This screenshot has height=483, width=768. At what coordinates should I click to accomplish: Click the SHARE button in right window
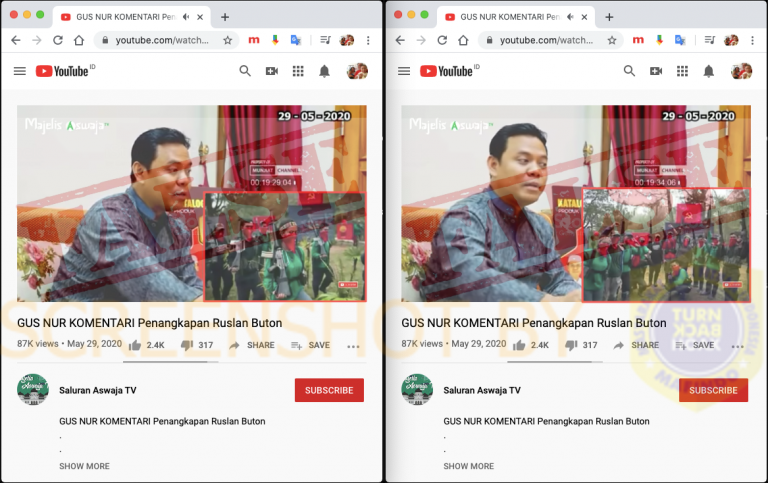click(636, 345)
